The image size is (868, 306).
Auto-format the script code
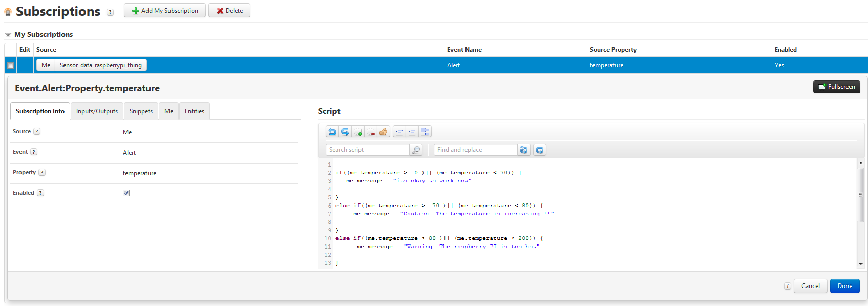click(425, 132)
